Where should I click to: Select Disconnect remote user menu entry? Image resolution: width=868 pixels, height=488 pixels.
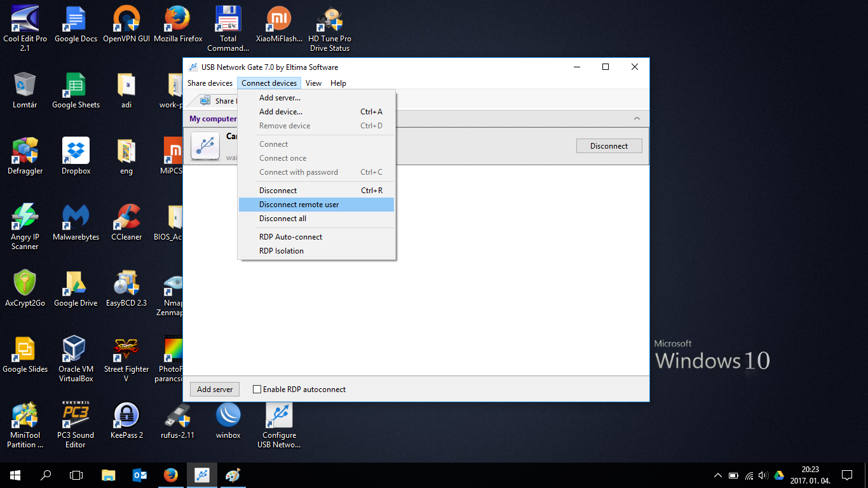click(299, 205)
